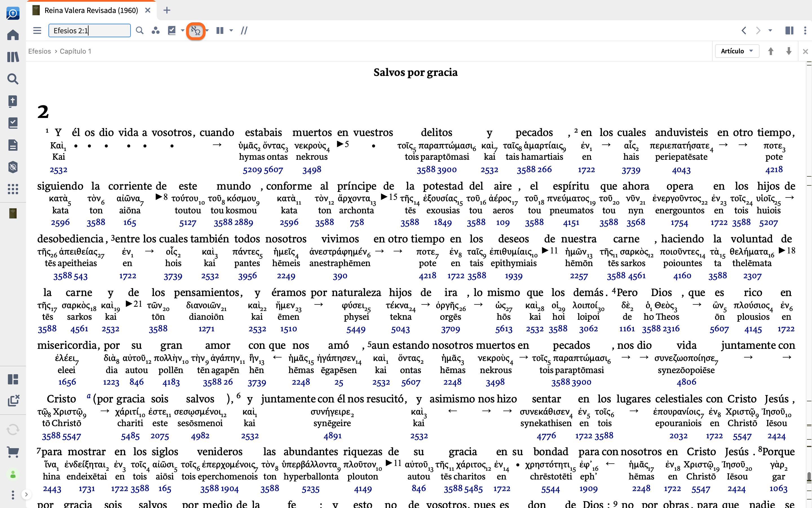
Task: Toggle the multi-column view button
Action: point(220,30)
